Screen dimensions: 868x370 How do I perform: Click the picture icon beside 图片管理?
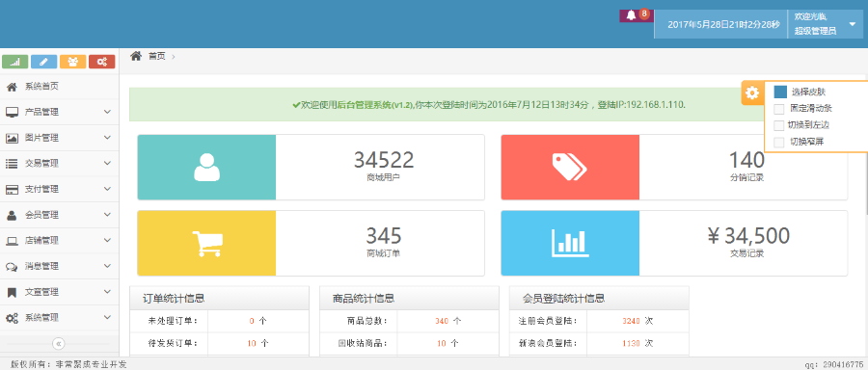pos(12,138)
